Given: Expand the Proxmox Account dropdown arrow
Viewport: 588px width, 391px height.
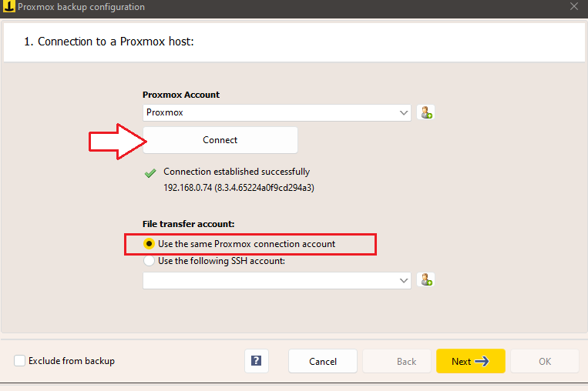Looking at the screenshot, I should (x=404, y=112).
